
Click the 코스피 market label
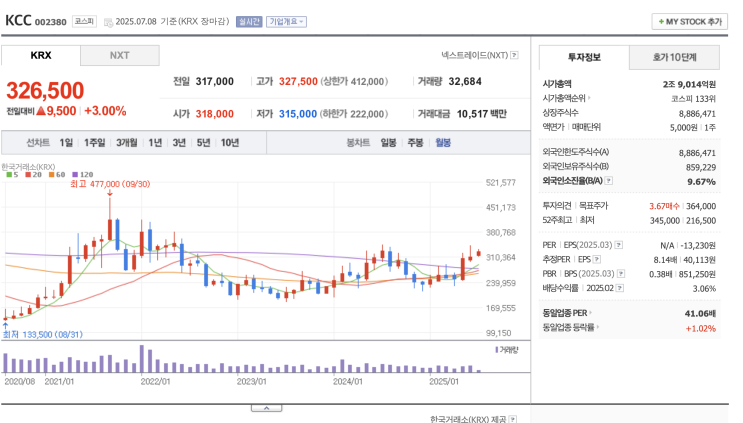tap(84, 21)
